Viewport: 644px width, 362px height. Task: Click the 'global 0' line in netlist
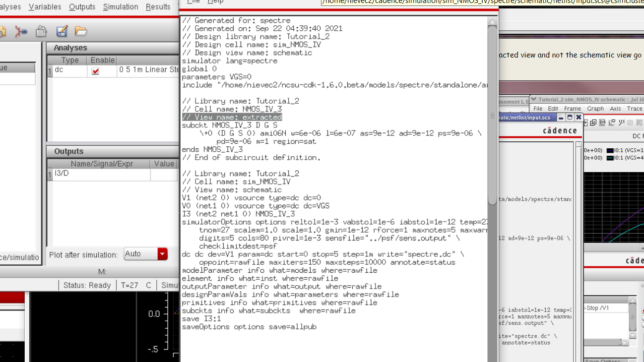click(199, 69)
